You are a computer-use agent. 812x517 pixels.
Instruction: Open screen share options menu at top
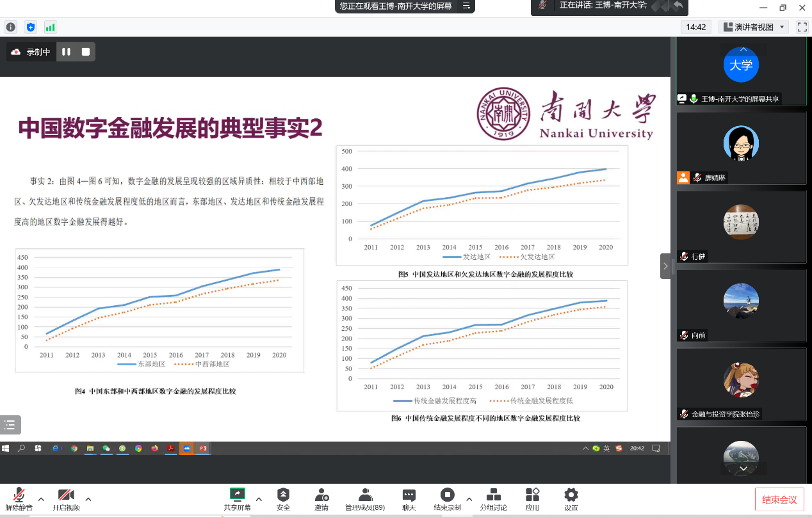pyautogui.click(x=466, y=6)
